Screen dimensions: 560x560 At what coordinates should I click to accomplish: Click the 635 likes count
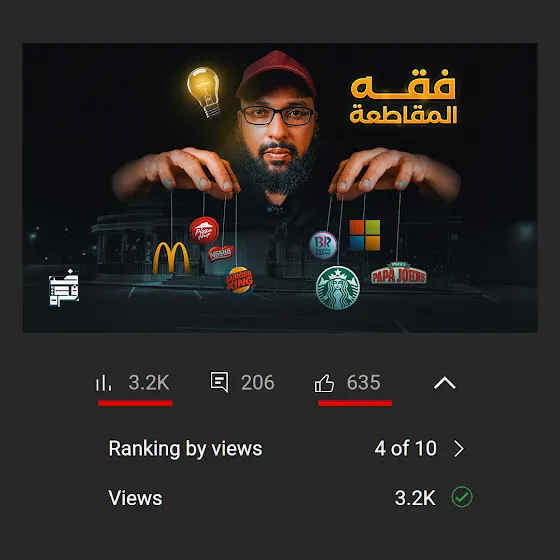tap(364, 383)
